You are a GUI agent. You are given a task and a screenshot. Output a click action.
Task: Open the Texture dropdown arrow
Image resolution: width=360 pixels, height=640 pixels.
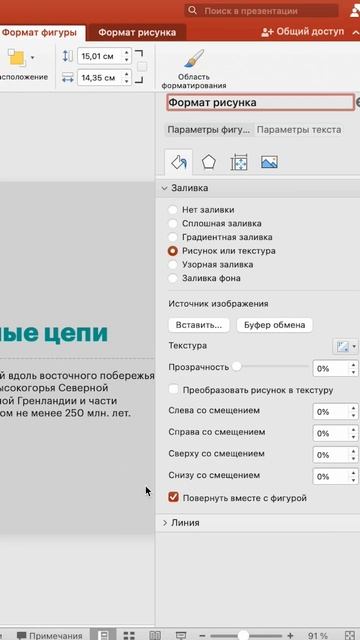(354, 347)
